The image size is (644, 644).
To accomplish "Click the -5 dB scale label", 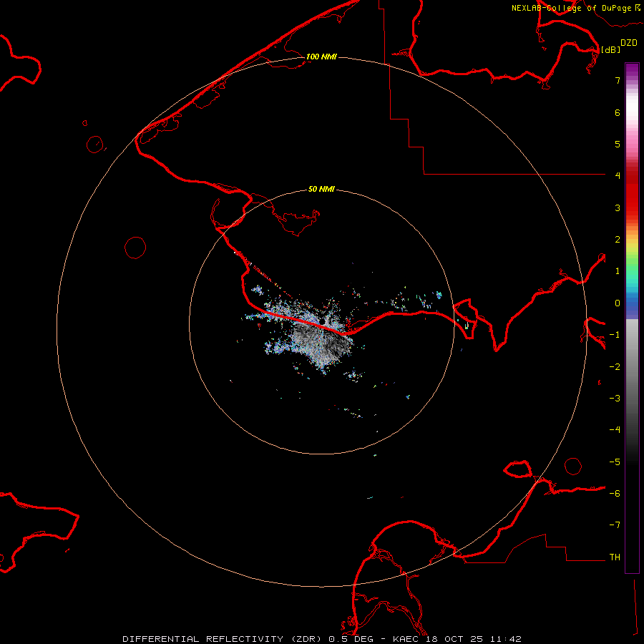I will 615,462.
